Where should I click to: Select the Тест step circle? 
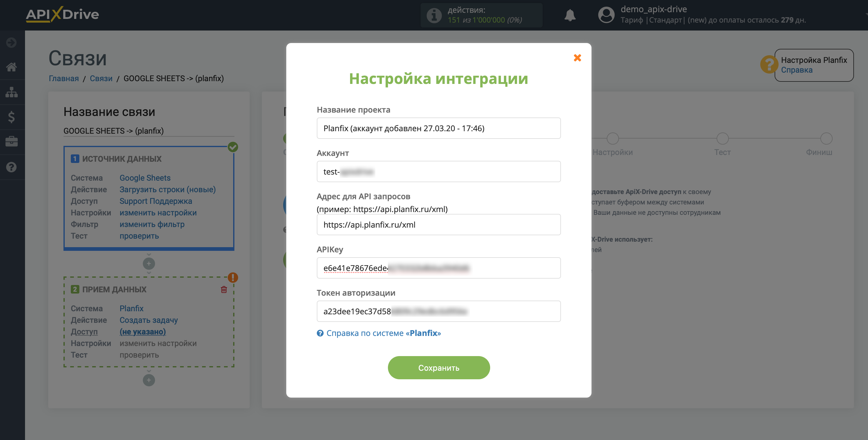coord(722,139)
